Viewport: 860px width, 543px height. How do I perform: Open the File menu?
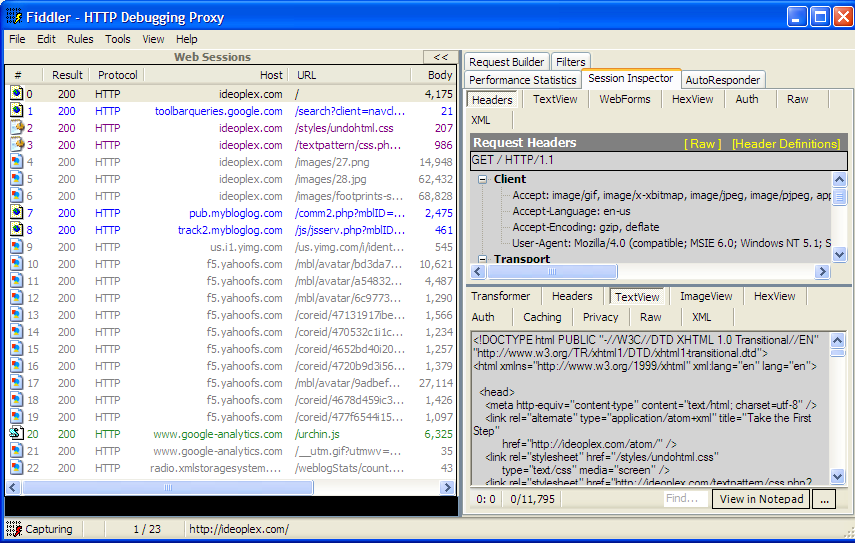click(17, 39)
